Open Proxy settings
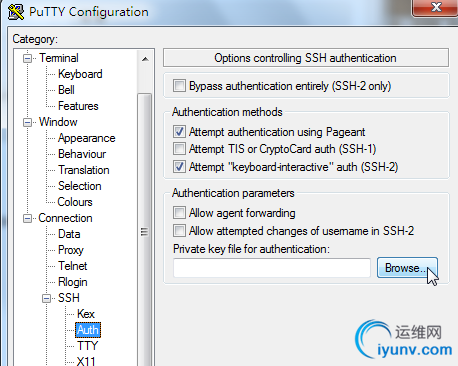Screen dimensions: 458x366 [x=71, y=250]
